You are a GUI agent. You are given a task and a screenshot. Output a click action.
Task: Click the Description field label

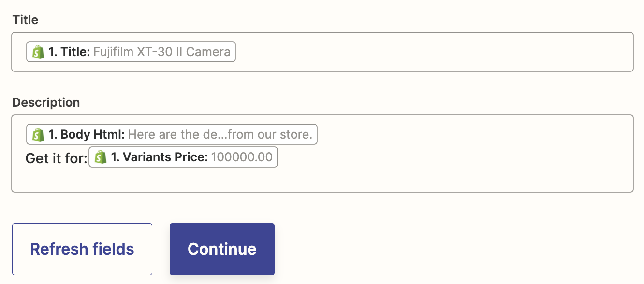tap(46, 102)
